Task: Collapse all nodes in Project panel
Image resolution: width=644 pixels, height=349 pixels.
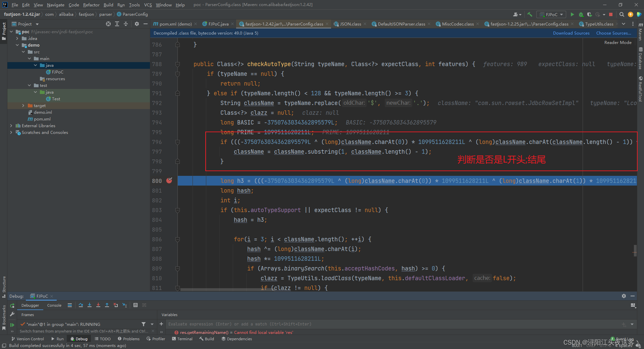Action: coord(126,24)
